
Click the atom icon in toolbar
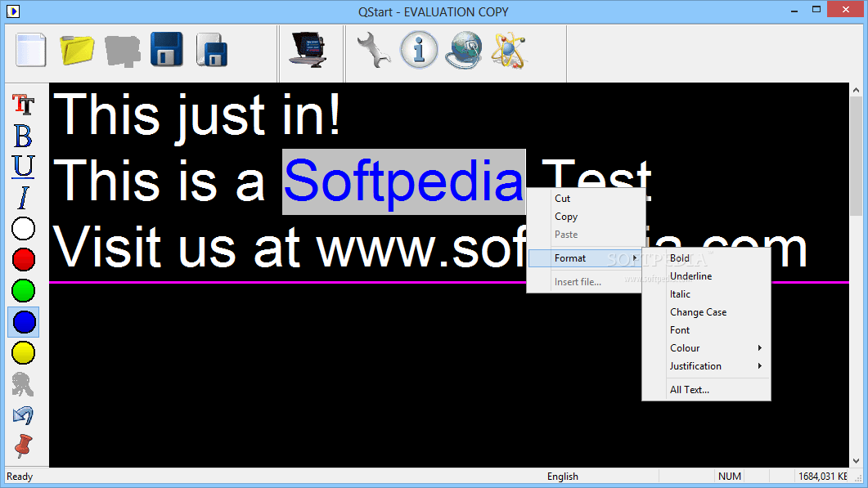(x=509, y=51)
